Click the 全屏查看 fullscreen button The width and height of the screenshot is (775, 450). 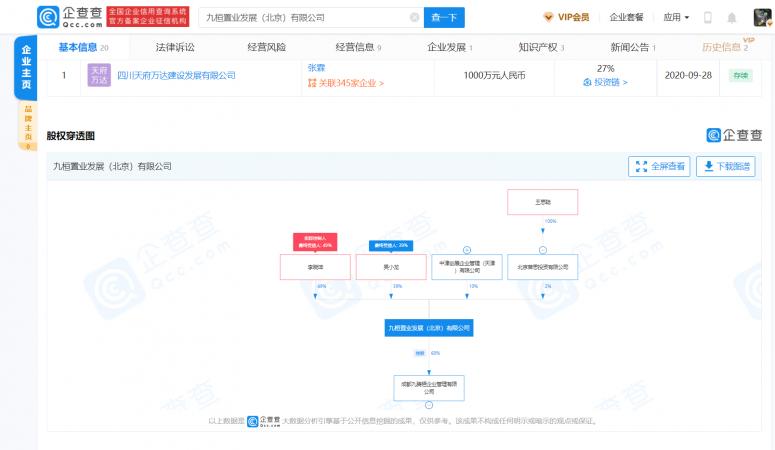coord(659,167)
